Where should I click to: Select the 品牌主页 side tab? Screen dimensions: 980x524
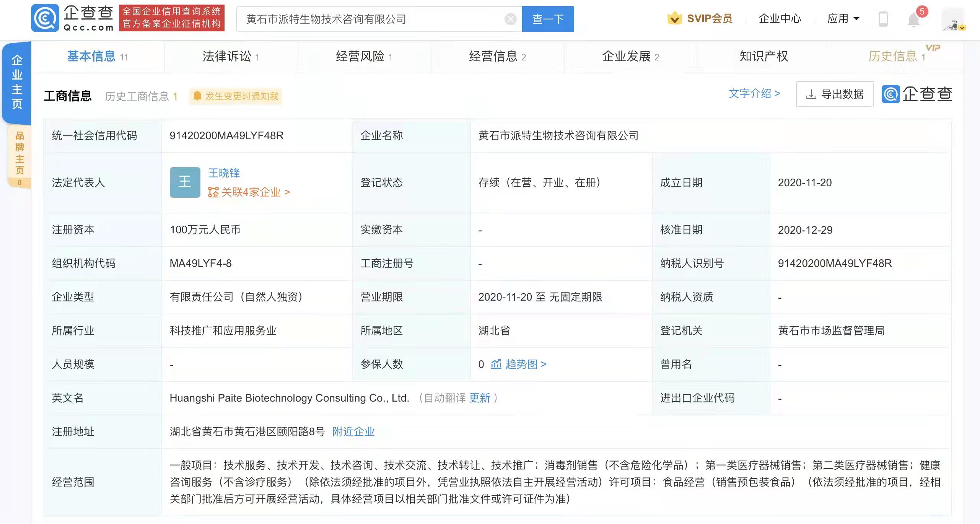(20, 157)
